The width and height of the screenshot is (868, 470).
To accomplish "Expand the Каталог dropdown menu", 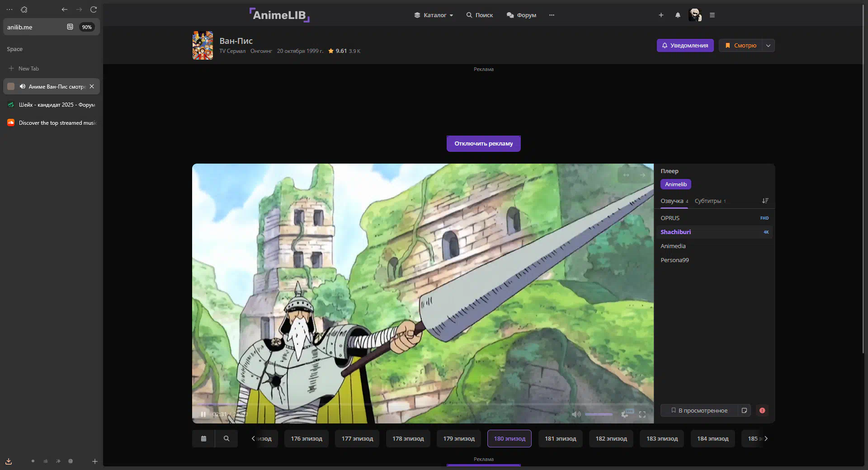I will [434, 15].
